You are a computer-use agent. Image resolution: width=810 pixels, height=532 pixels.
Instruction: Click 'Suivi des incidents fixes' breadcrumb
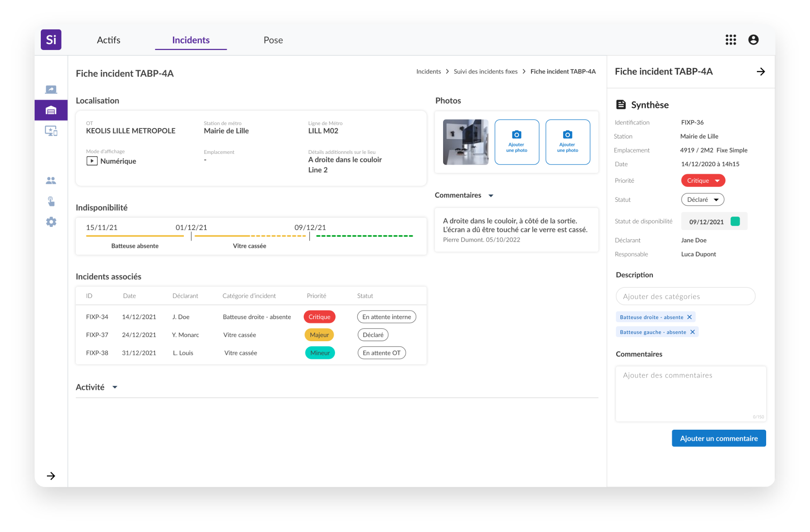485,72
